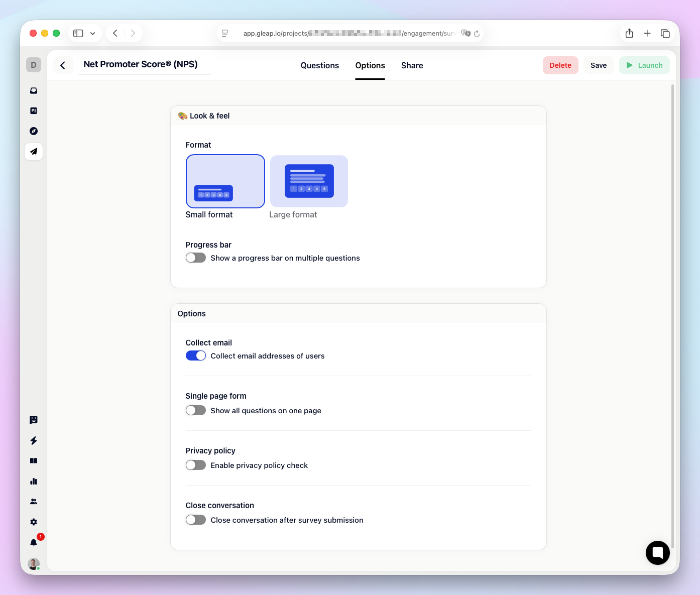Click the page vertical scrollbar
The image size is (700, 595).
pos(672,316)
